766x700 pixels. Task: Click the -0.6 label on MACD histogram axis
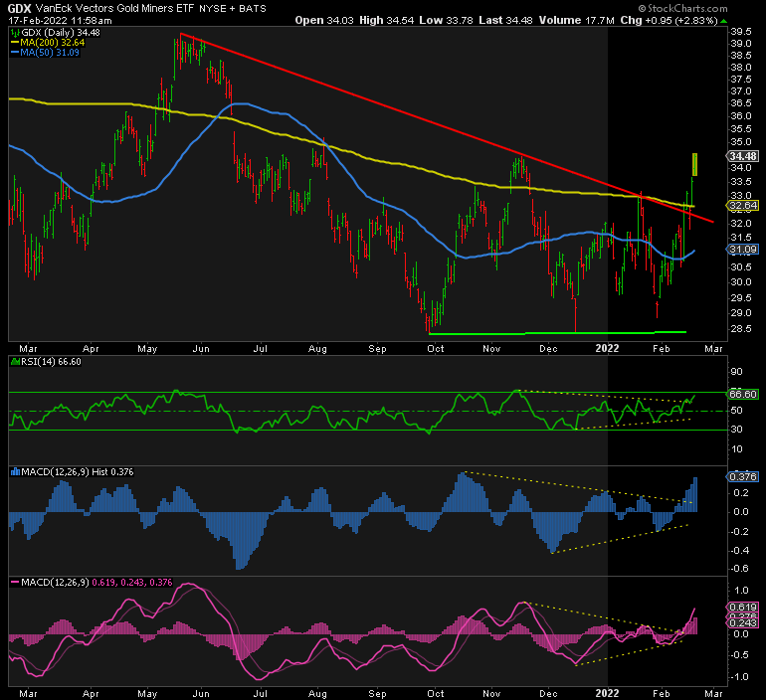pos(738,569)
